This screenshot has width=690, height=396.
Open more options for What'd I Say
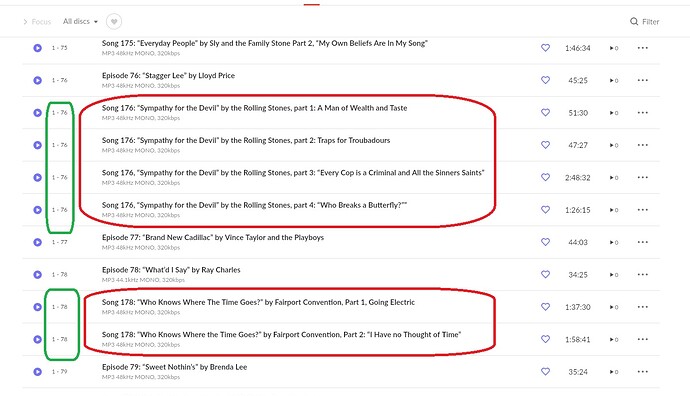(642, 275)
